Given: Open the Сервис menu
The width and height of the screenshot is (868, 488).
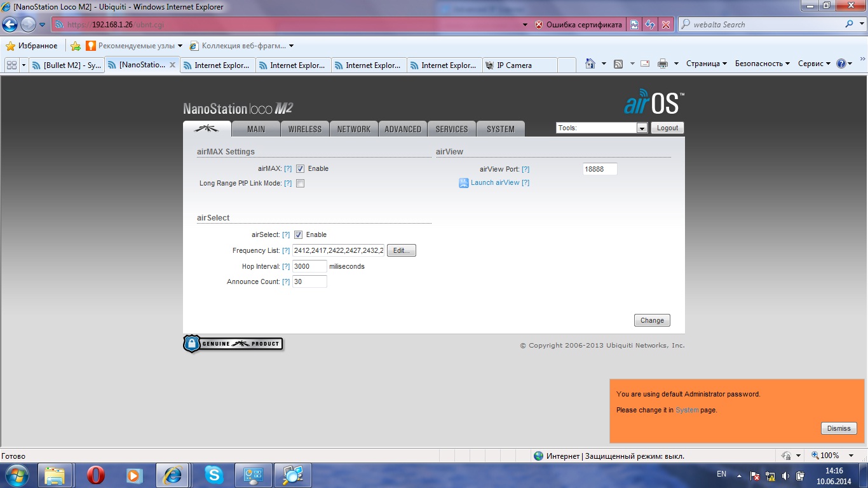Looking at the screenshot, I should (814, 64).
